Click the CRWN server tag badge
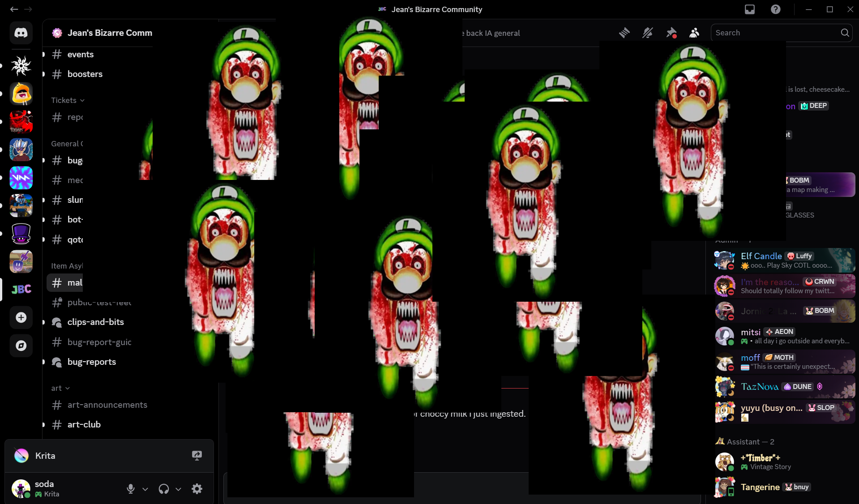This screenshot has width=859, height=504. pyautogui.click(x=820, y=282)
